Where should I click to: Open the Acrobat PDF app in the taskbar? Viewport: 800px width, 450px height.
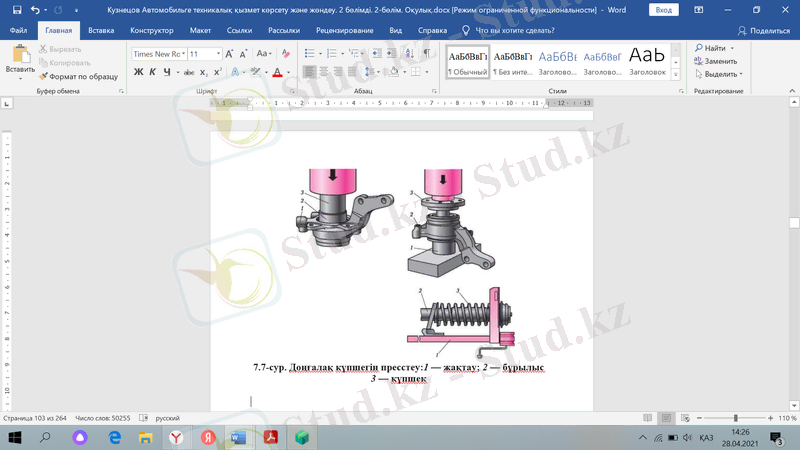tap(270, 438)
